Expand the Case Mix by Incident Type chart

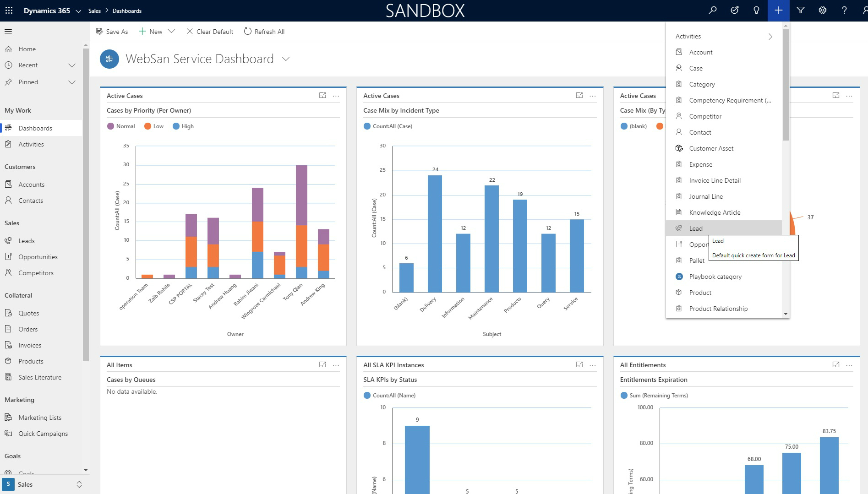579,95
